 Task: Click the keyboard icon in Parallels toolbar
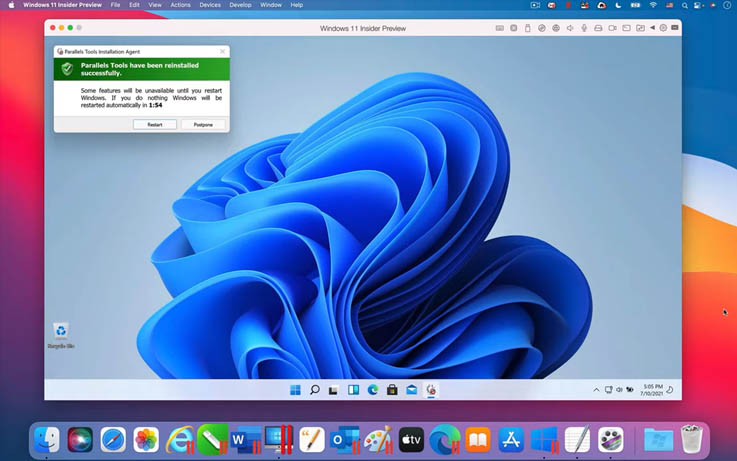tap(500, 28)
